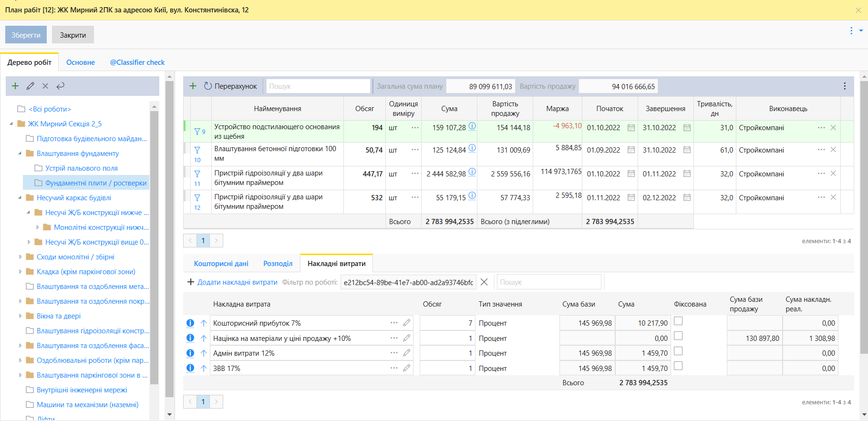The image size is (868, 421).
Task: Click the return arrow in tree toolbar
Action: [x=60, y=86]
